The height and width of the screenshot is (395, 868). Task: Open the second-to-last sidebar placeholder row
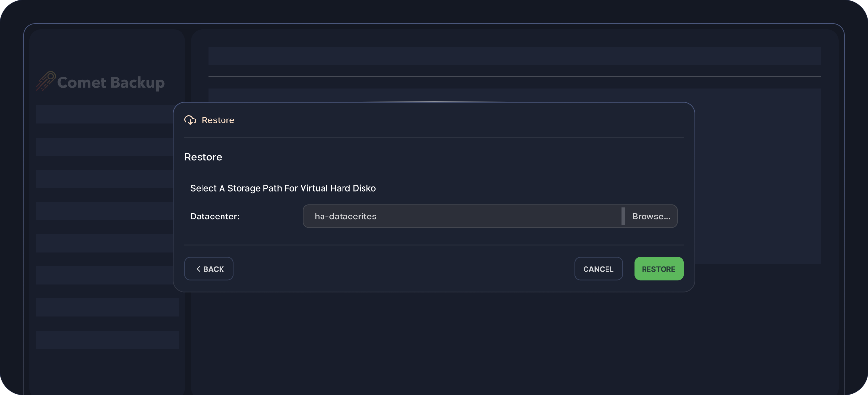click(x=107, y=308)
